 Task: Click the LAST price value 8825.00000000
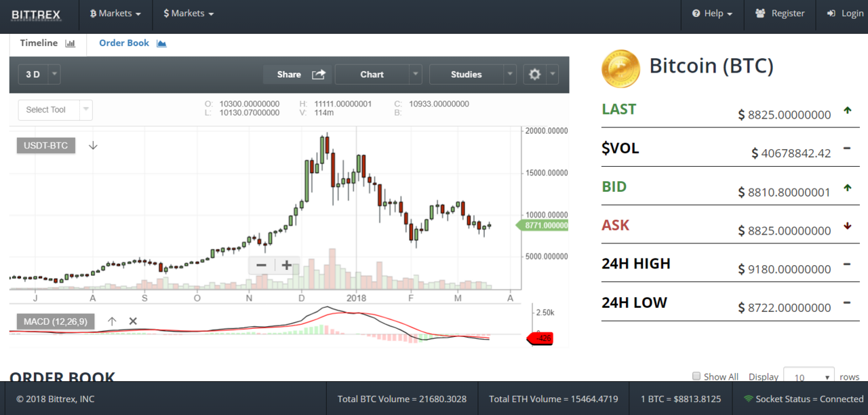click(x=789, y=115)
